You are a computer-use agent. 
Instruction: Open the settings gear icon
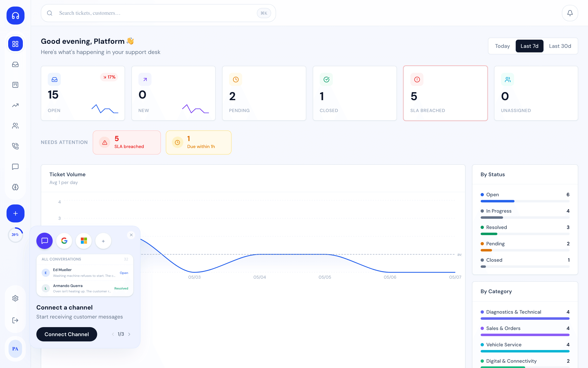[15, 298]
